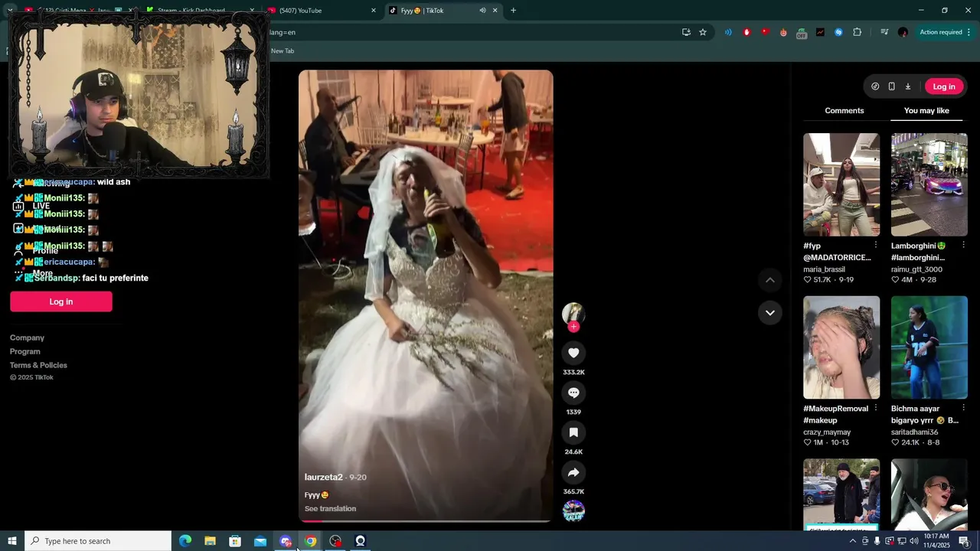This screenshot has height=551, width=980.
Task: Open more options for #MakeupRemoval video
Action: pyautogui.click(x=875, y=408)
